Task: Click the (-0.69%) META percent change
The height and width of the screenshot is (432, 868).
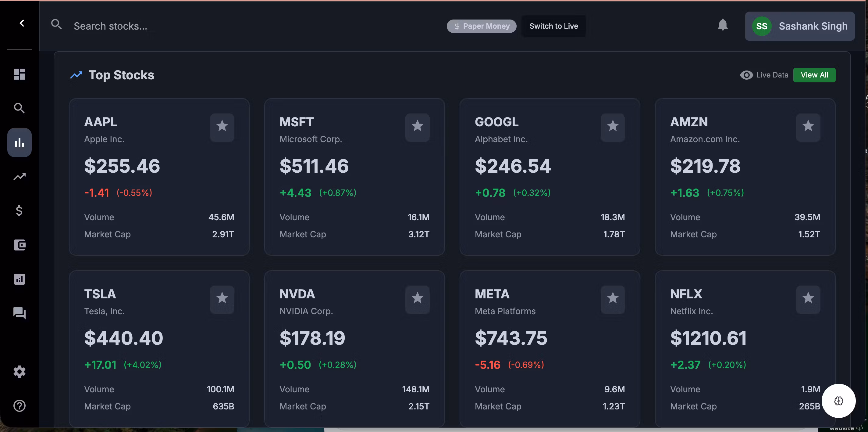Action: click(x=526, y=365)
